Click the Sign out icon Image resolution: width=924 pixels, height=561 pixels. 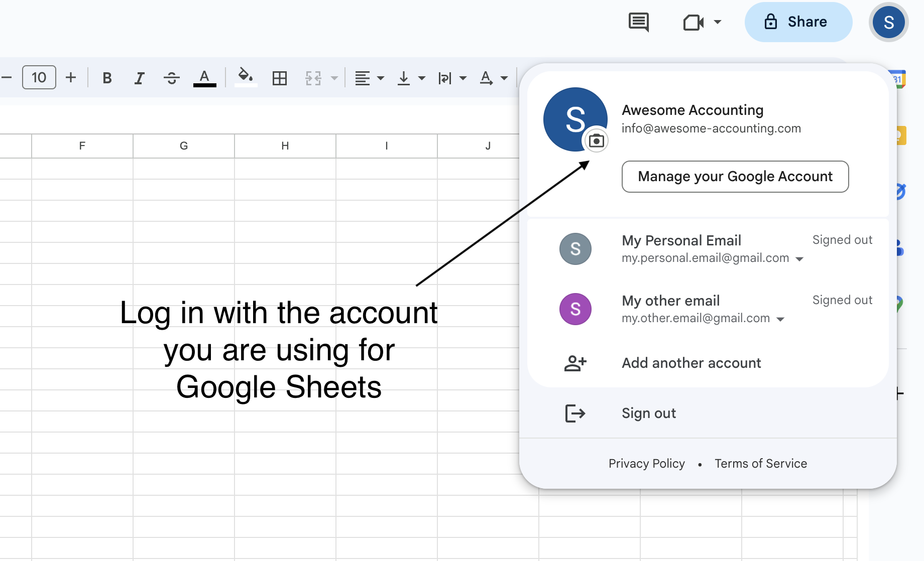pos(575,413)
